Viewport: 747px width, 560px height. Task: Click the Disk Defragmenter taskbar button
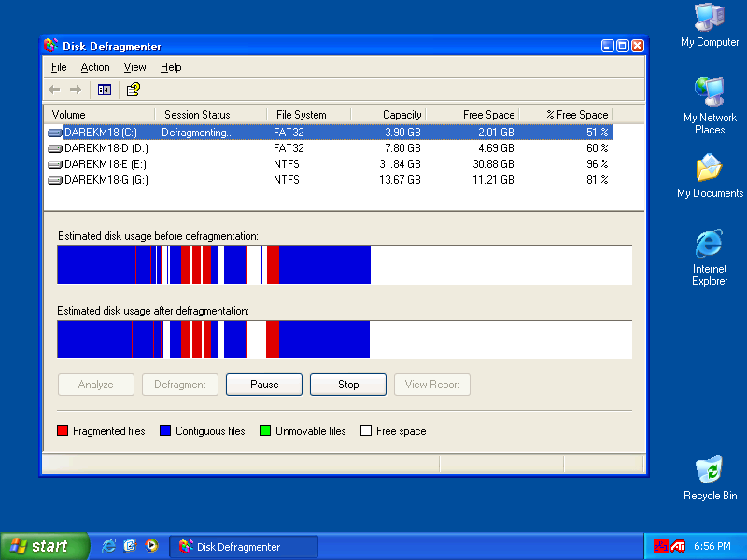click(244, 546)
